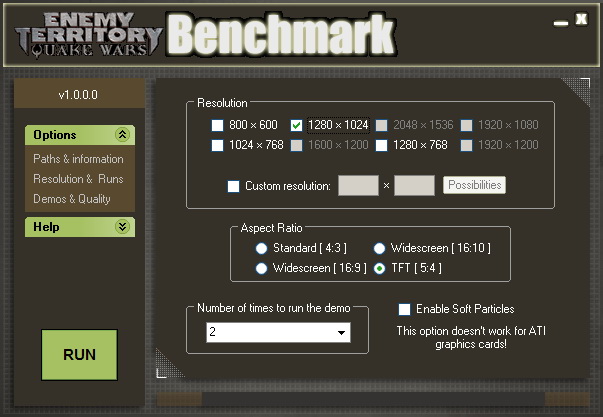Image resolution: width=603 pixels, height=417 pixels.
Task: Minimize the benchmark window
Action: coord(561,23)
